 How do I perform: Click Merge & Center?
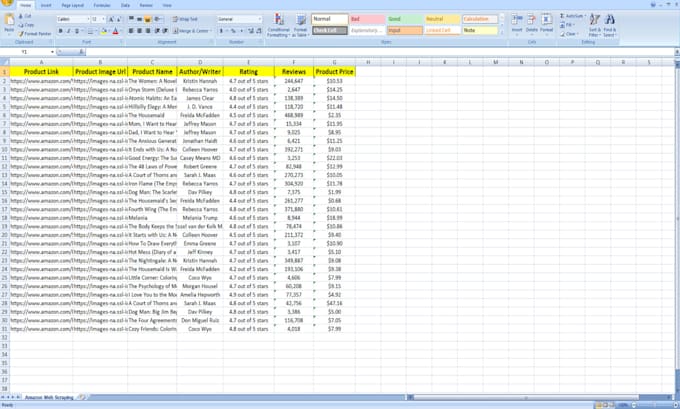191,31
